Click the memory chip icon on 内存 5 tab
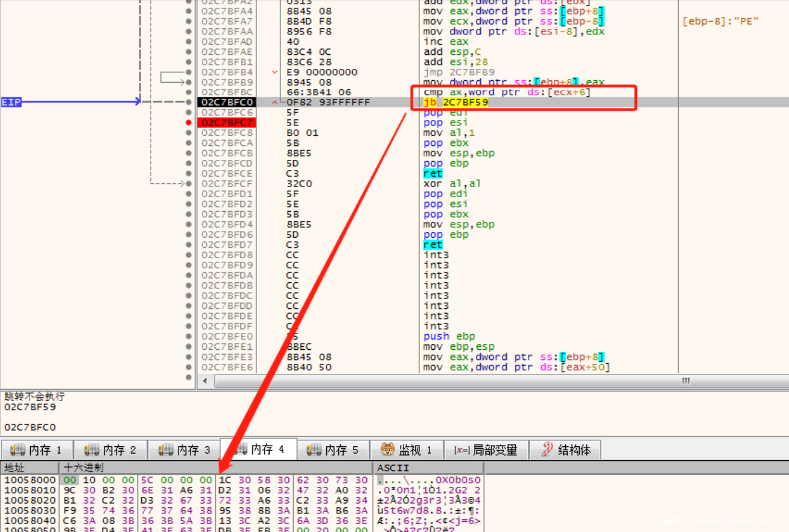This screenshot has height=532, width=789. point(314,450)
